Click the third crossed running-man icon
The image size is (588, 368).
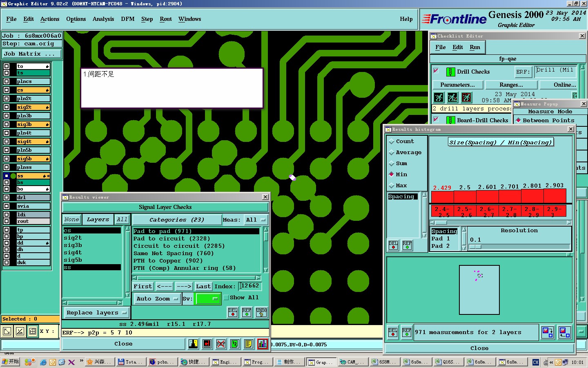click(x=466, y=97)
